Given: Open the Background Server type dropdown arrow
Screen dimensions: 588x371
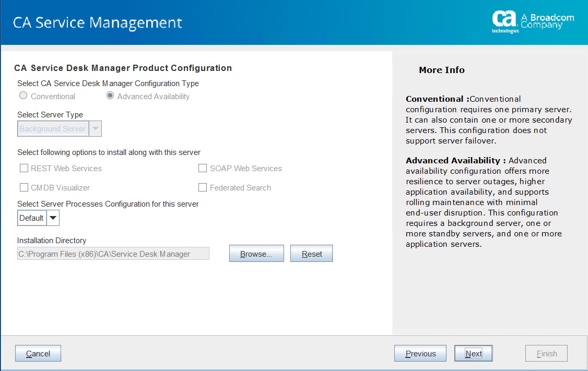Looking at the screenshot, I should [x=95, y=129].
